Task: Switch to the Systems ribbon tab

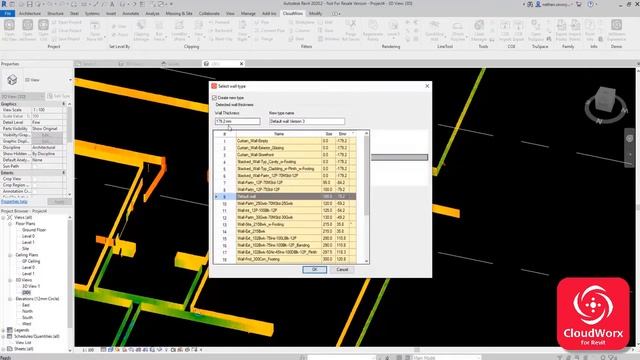Action: pyautogui.click(x=92, y=13)
